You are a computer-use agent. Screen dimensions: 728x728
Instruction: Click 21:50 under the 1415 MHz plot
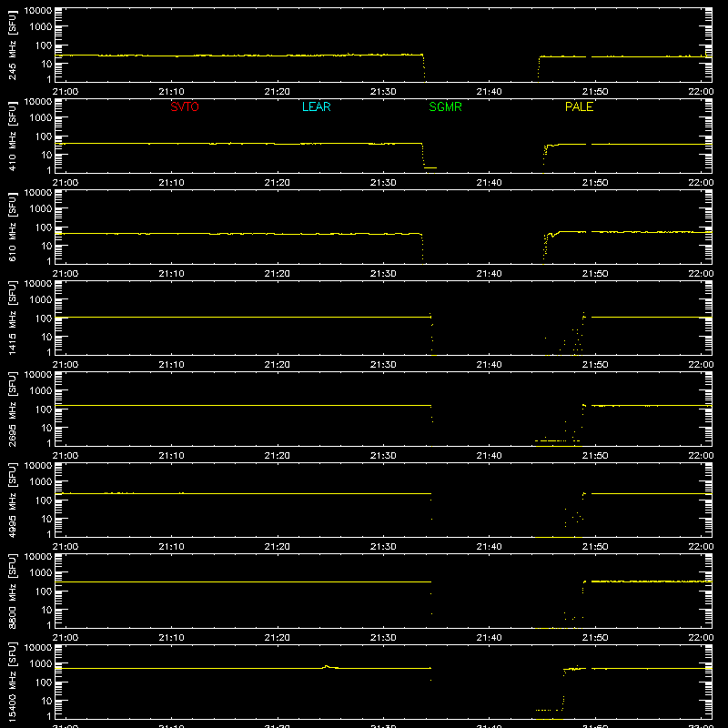coord(595,365)
